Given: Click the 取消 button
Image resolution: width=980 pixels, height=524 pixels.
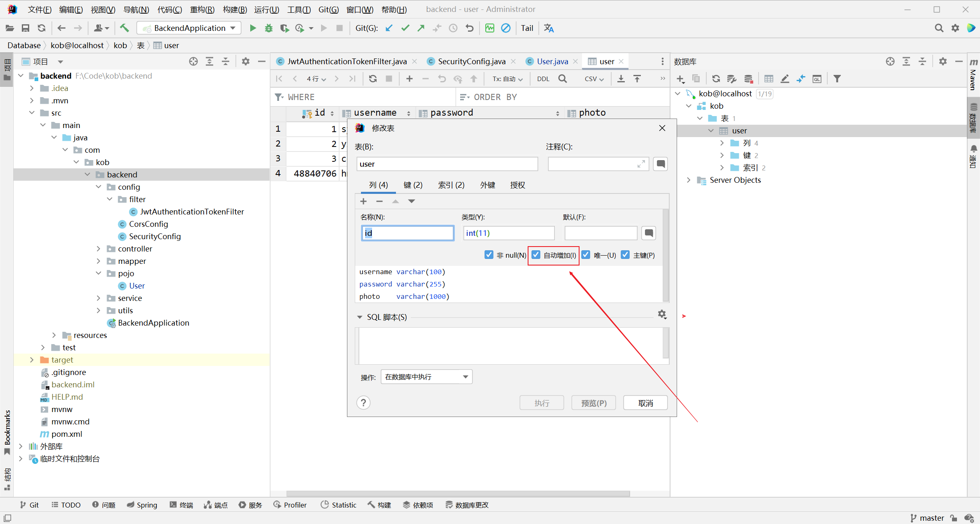Looking at the screenshot, I should point(645,403).
